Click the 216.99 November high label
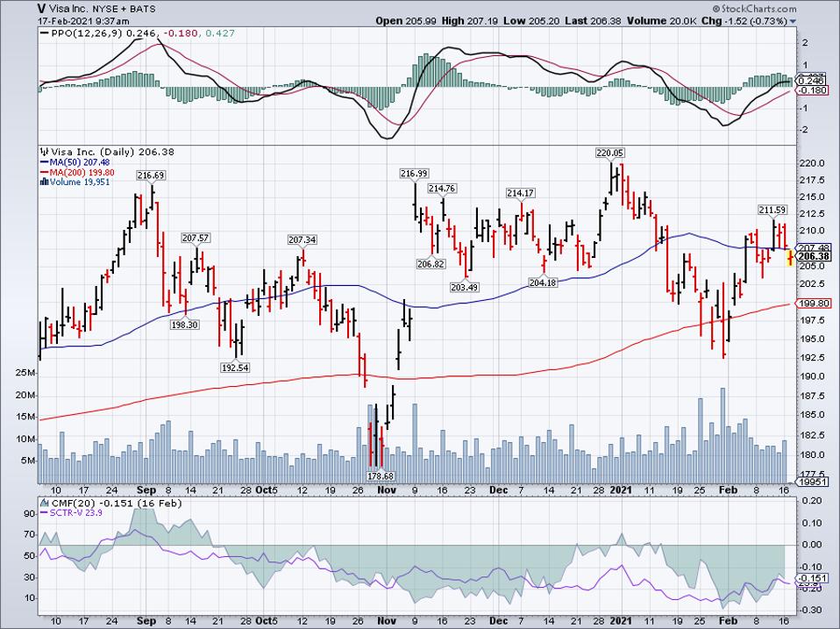840x629 pixels. tap(414, 174)
